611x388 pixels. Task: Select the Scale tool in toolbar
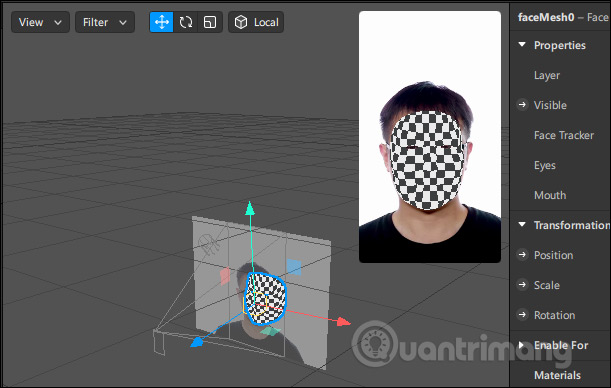210,22
